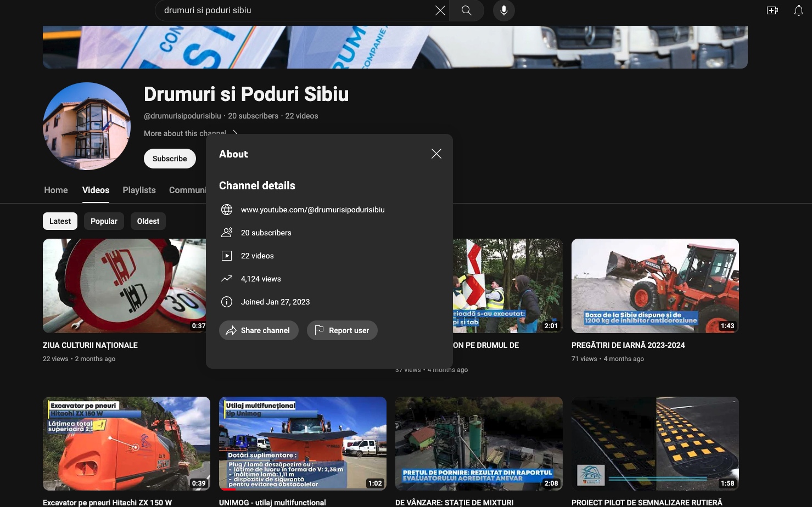Report user via flag button
Screen dimensions: 812x507
coord(342,330)
